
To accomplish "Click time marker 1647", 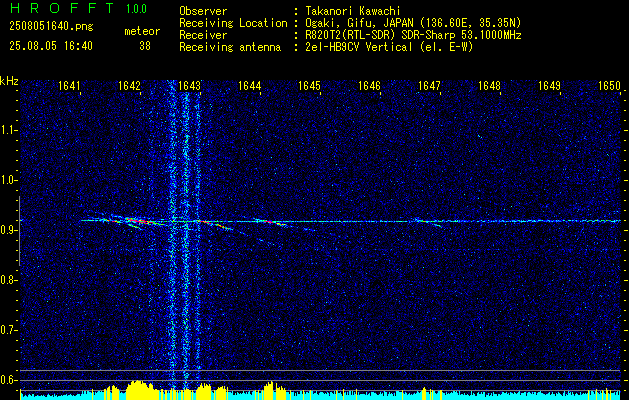I will pyautogui.click(x=429, y=86).
